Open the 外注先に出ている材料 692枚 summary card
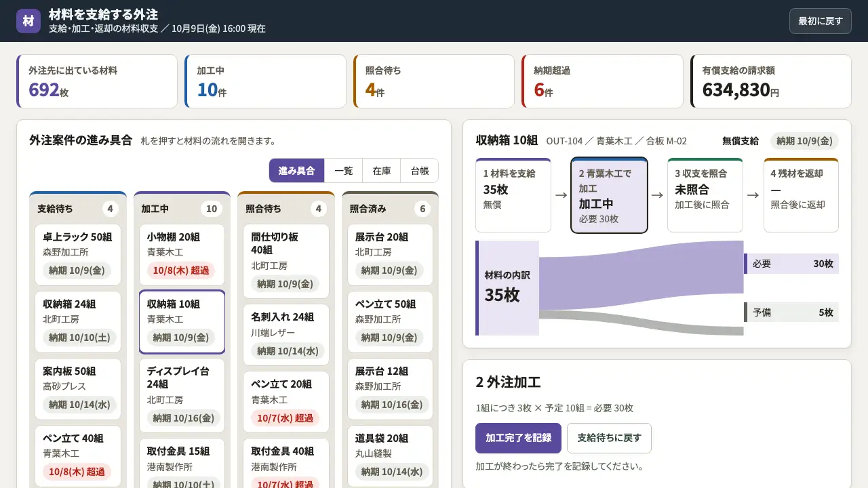The height and width of the screenshot is (488, 868). coord(97,81)
